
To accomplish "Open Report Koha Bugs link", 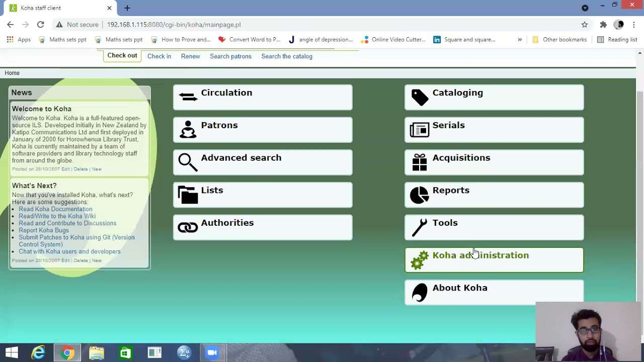I will [44, 230].
